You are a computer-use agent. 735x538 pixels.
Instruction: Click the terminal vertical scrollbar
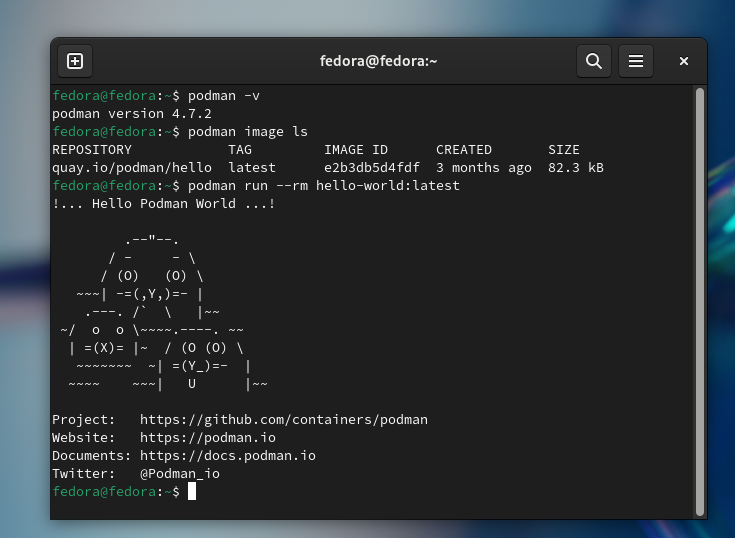700,301
